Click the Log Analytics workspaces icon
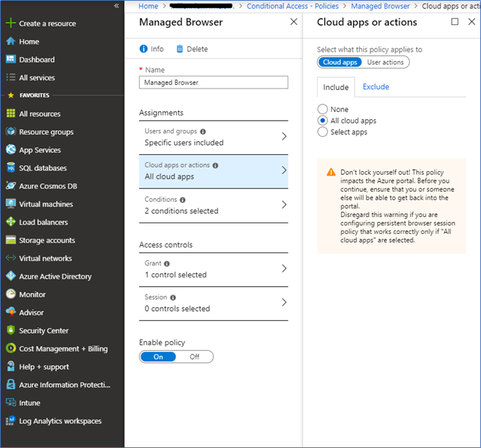The image size is (481, 448). (11, 420)
